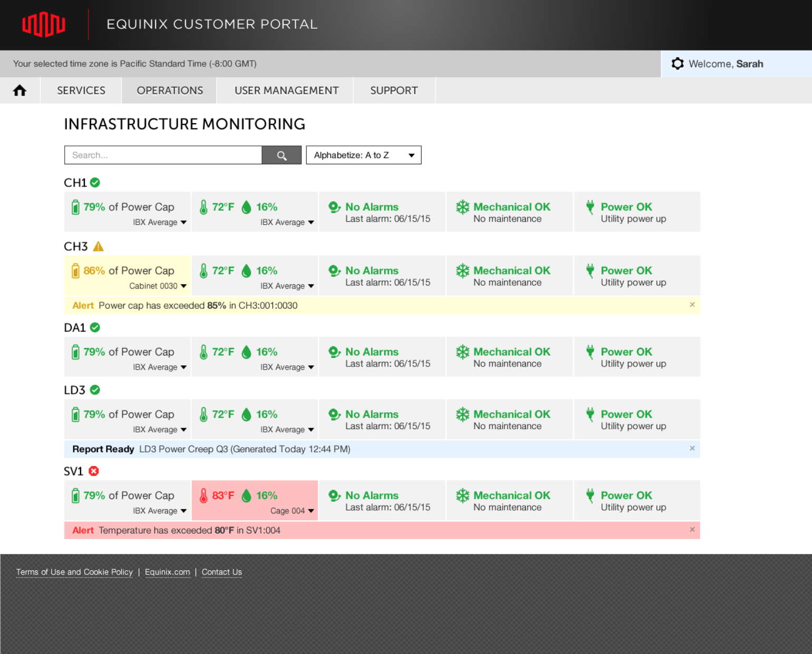812x654 pixels.
Task: Click the green check status icon for CH1
Action: coord(95,183)
